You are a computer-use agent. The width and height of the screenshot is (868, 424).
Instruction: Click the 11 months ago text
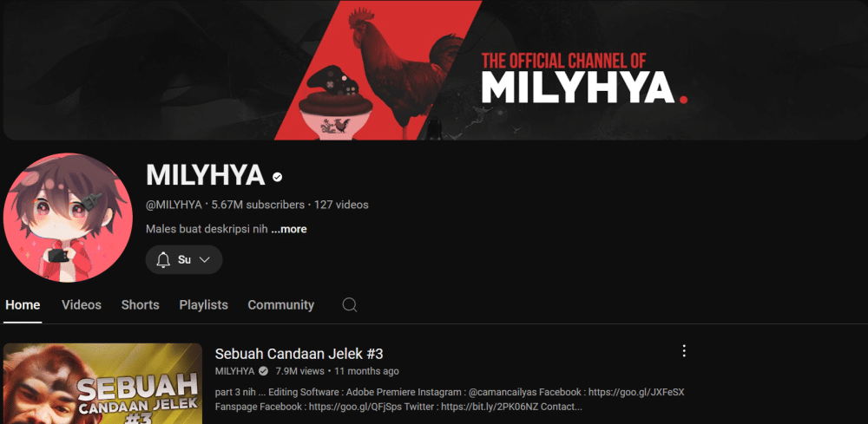point(366,371)
